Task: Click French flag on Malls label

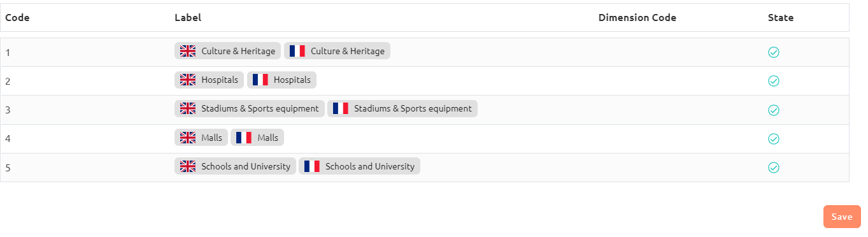Action: pyautogui.click(x=244, y=138)
